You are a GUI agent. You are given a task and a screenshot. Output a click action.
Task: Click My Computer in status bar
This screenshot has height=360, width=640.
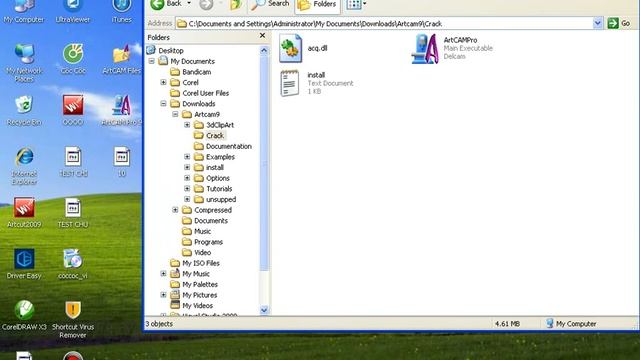[x=571, y=324]
